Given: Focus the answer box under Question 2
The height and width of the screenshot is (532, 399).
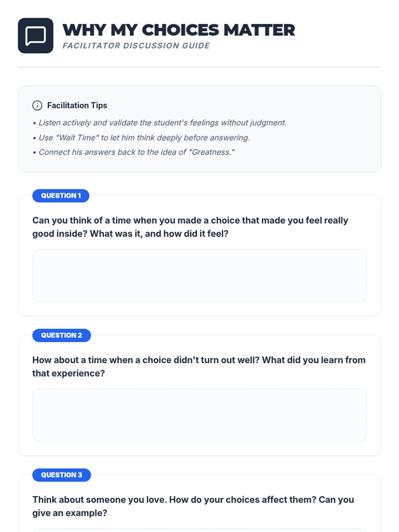Looking at the screenshot, I should point(199,415).
